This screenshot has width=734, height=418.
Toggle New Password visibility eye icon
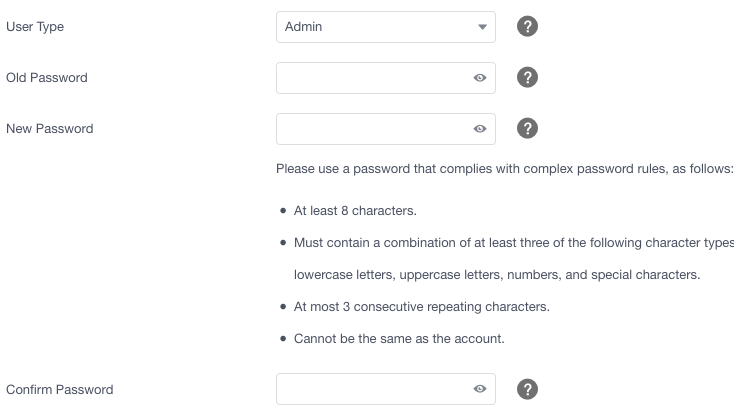pyautogui.click(x=480, y=129)
